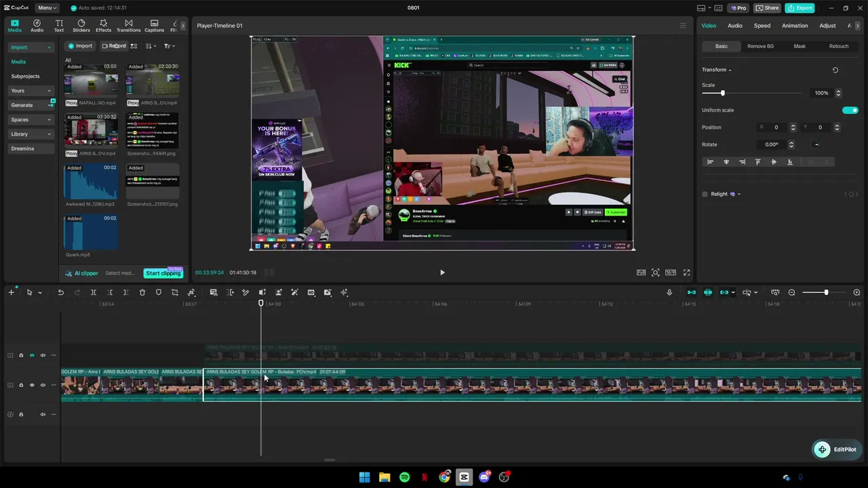Image resolution: width=868 pixels, height=488 pixels.
Task: Click the audio waveform tool in timeline toolbar
Action: 344,292
